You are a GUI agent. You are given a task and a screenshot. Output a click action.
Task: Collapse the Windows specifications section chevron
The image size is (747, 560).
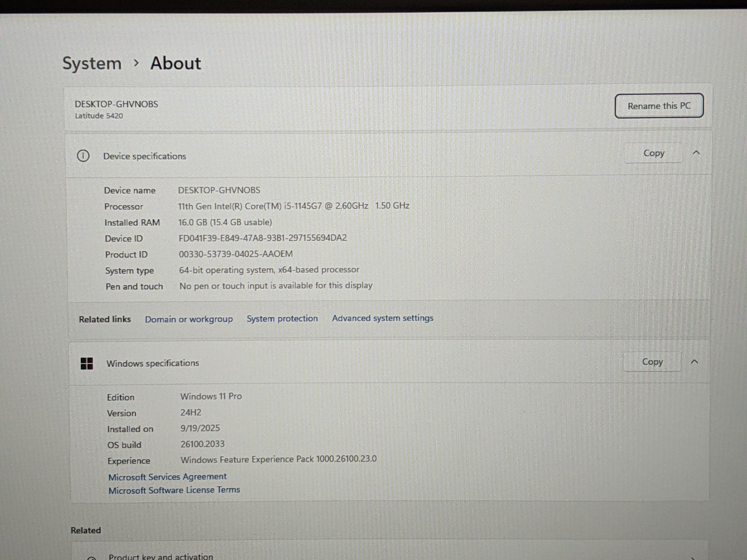(694, 362)
